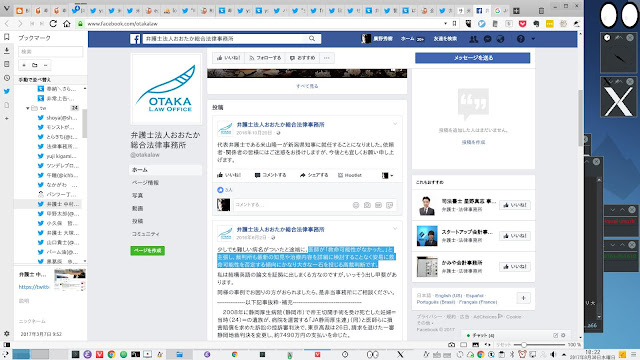
Task: Reload the current page
Action: [53, 24]
